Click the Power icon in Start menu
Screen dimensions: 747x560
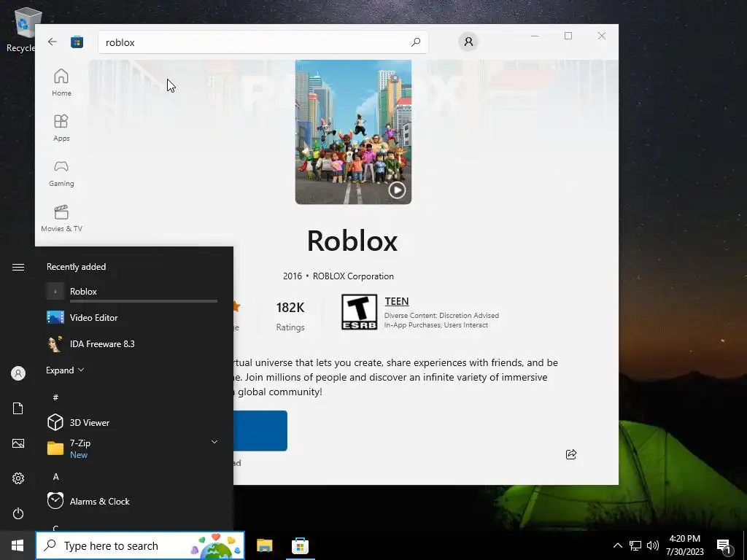pyautogui.click(x=18, y=513)
